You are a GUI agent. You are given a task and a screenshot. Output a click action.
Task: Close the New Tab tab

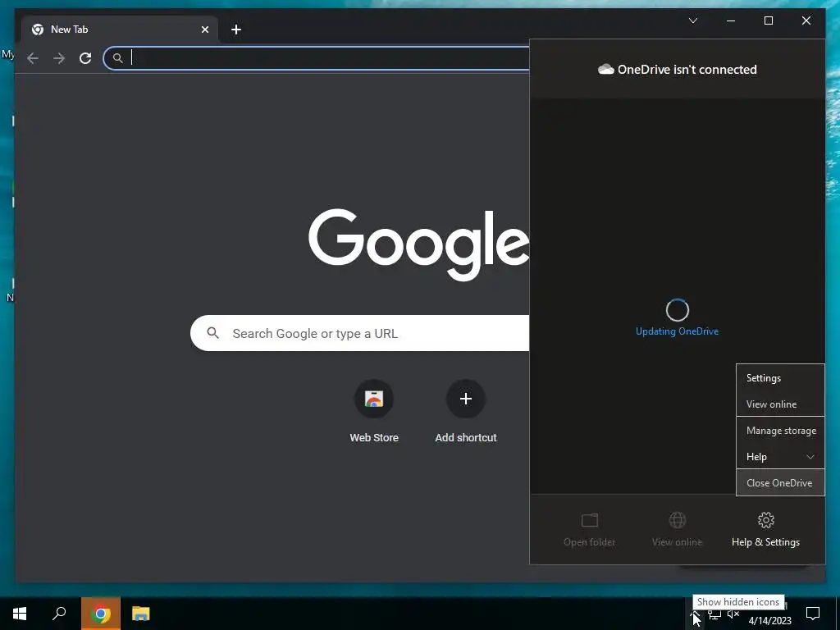pos(204,30)
